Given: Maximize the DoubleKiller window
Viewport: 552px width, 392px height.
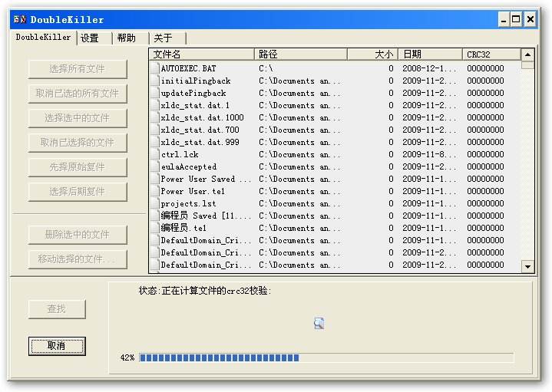Looking at the screenshot, I should 516,19.
